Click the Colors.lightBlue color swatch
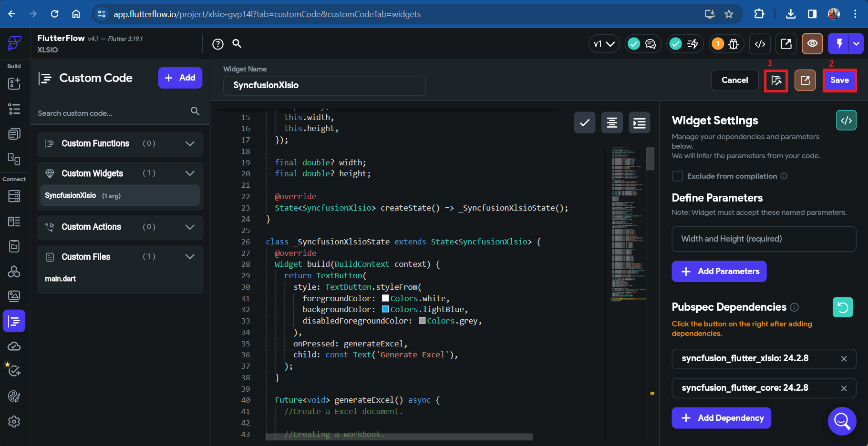868x446 pixels. pos(385,310)
